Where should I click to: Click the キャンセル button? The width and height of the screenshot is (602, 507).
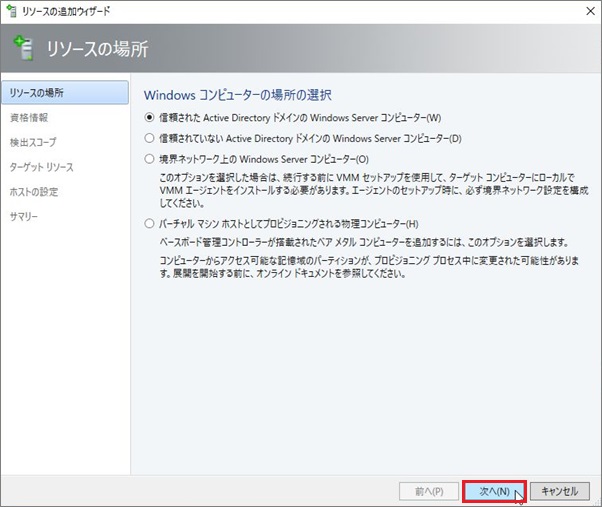[559, 491]
